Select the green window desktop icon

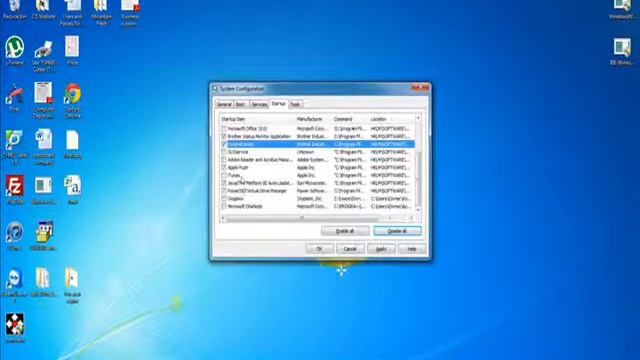point(43,186)
